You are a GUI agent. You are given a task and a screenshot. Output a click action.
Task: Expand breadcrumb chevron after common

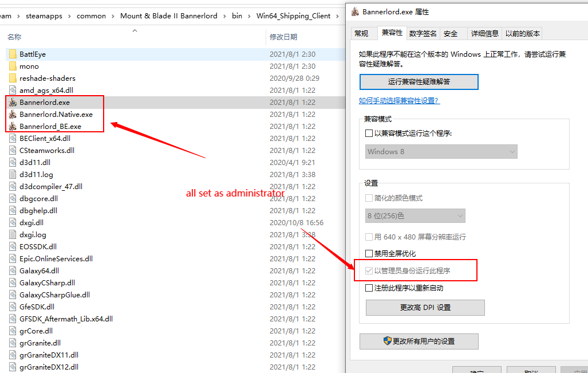pos(113,16)
